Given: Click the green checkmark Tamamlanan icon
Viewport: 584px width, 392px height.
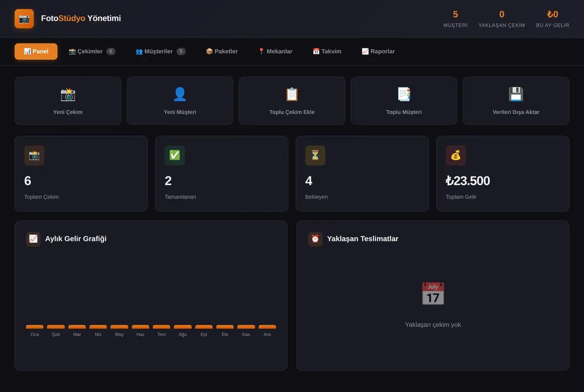Looking at the screenshot, I should point(175,155).
